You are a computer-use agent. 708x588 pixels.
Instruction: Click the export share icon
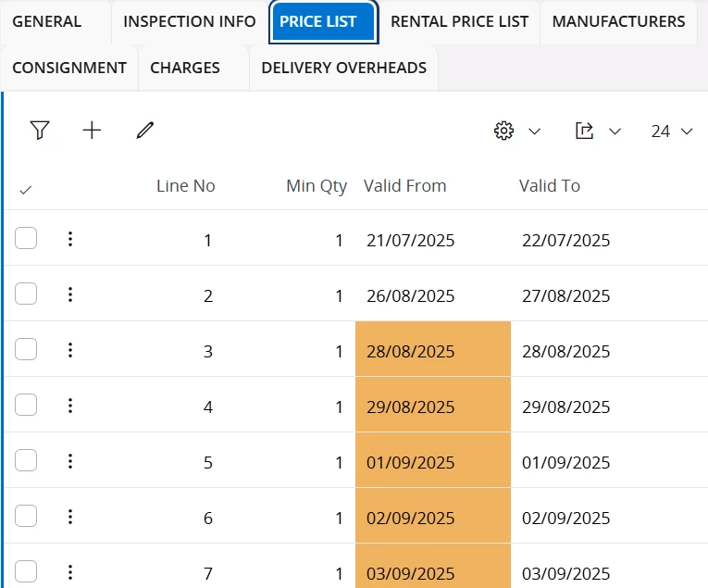584,131
